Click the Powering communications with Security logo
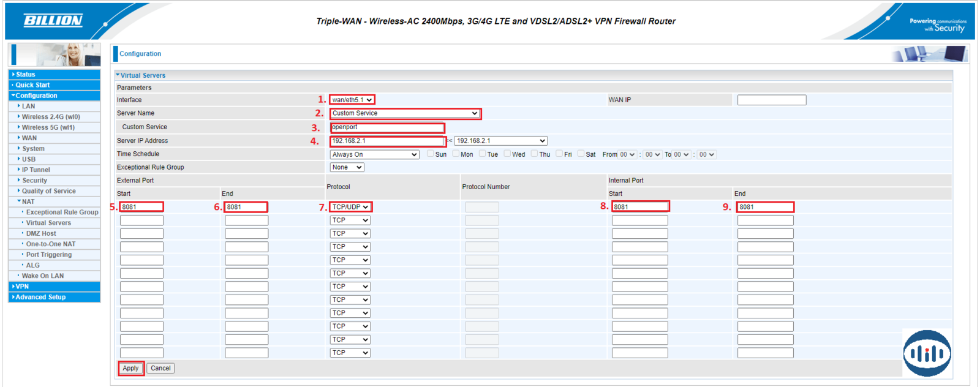 click(937, 24)
